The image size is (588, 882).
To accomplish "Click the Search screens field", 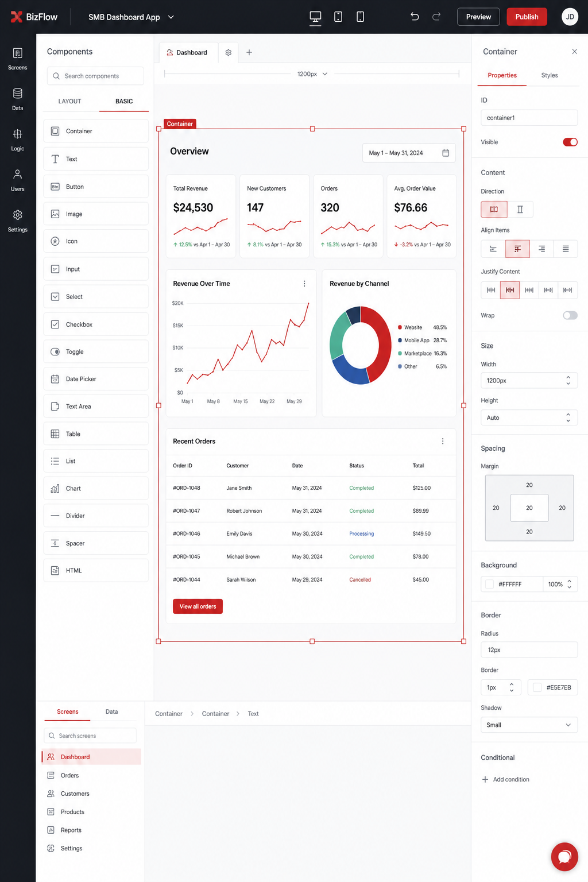I will coord(90,736).
